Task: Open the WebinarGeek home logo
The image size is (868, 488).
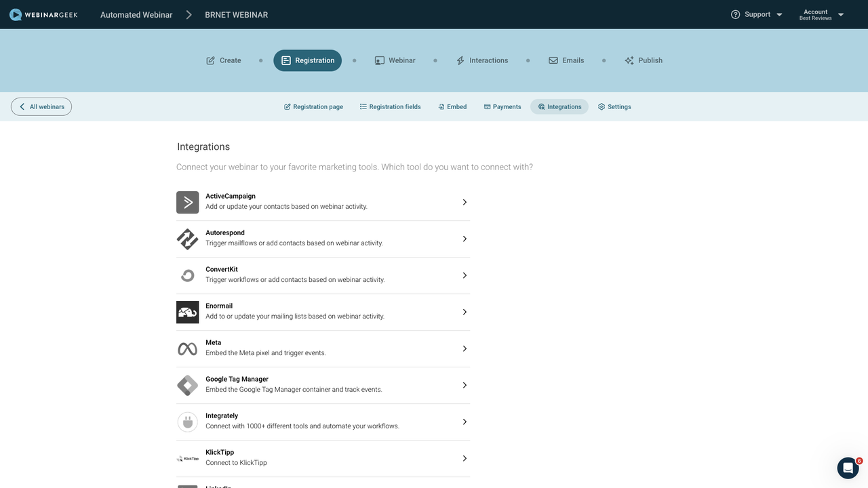Action: tap(43, 14)
